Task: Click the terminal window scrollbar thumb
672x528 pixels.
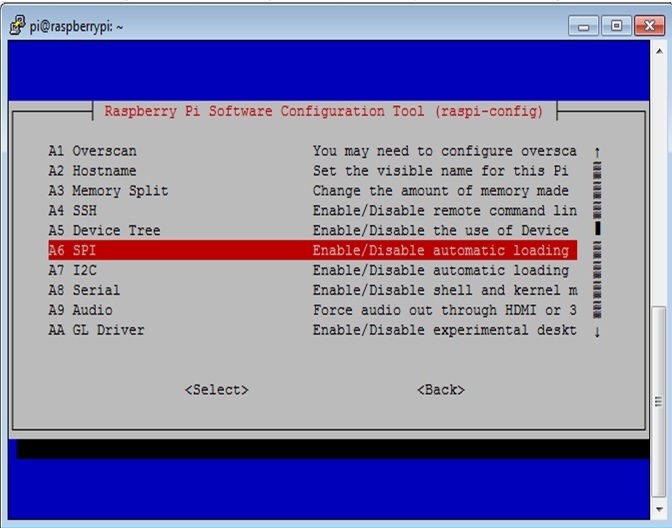Action: [659, 402]
